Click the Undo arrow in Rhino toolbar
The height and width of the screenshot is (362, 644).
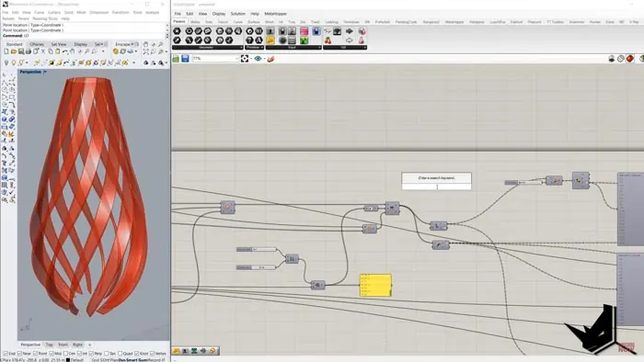(65, 51)
